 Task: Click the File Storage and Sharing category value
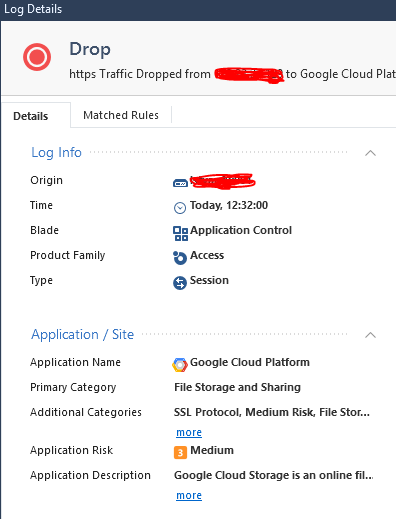coord(237,387)
